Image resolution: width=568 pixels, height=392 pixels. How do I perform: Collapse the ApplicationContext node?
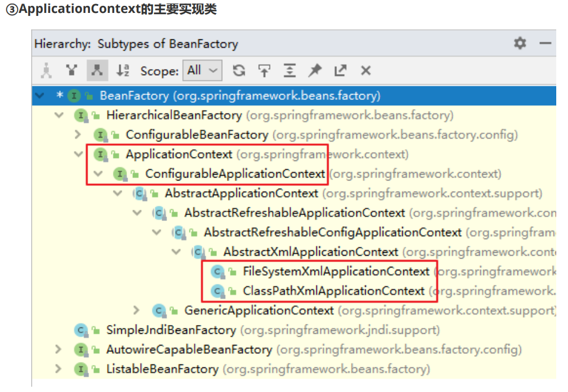tap(79, 154)
